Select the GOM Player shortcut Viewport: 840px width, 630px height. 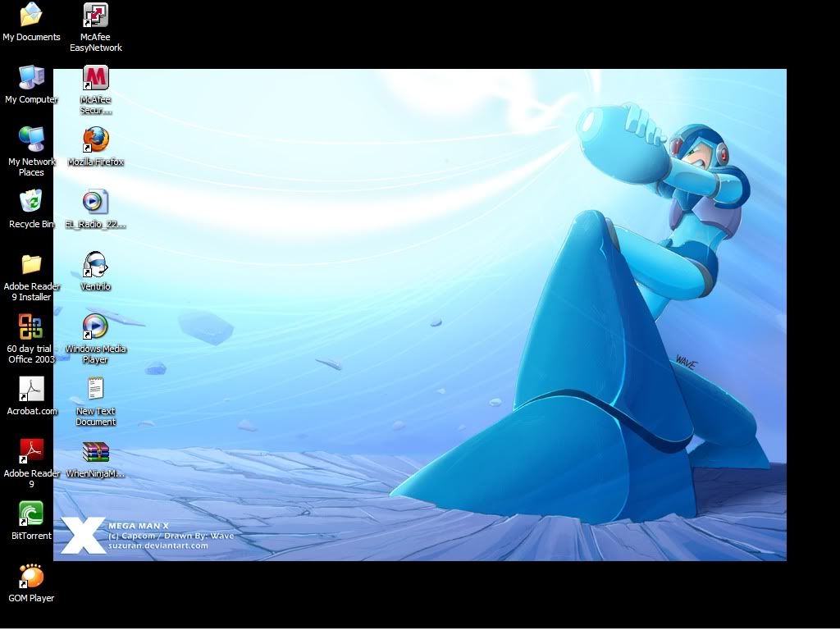click(x=31, y=575)
